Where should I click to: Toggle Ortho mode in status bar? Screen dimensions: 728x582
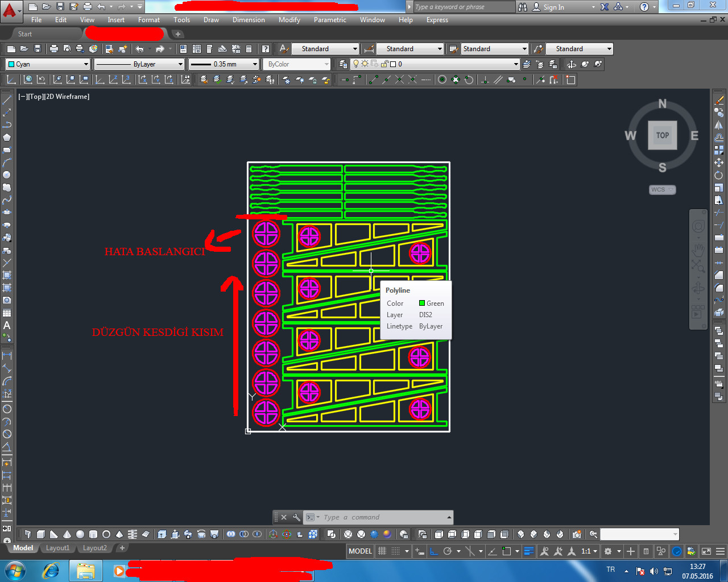coord(434,551)
